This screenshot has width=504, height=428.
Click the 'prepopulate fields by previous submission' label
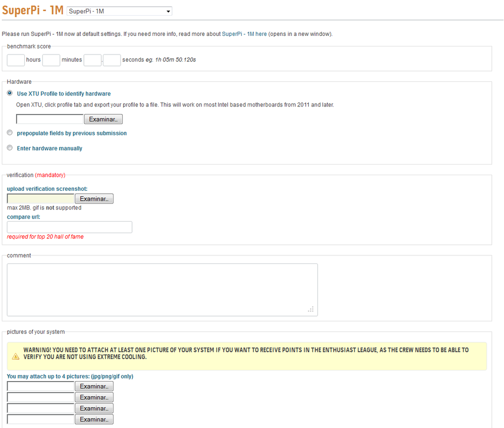72,133
